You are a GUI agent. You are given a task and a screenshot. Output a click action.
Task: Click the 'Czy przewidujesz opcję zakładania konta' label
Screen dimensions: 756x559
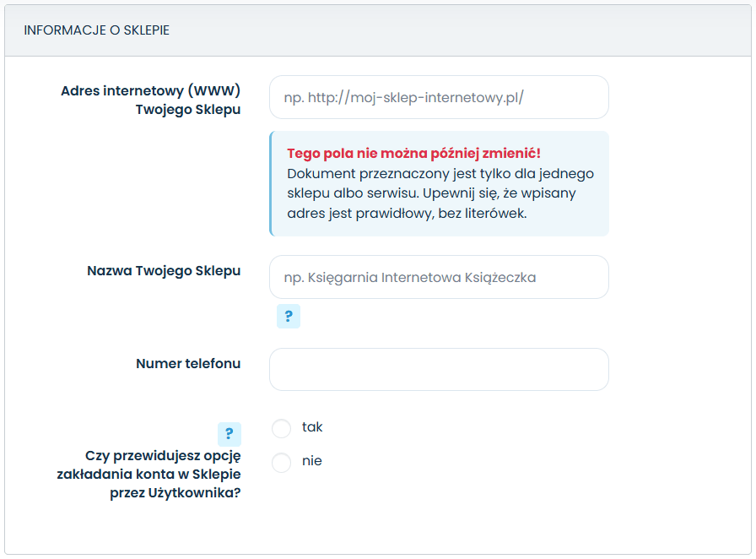tap(149, 474)
